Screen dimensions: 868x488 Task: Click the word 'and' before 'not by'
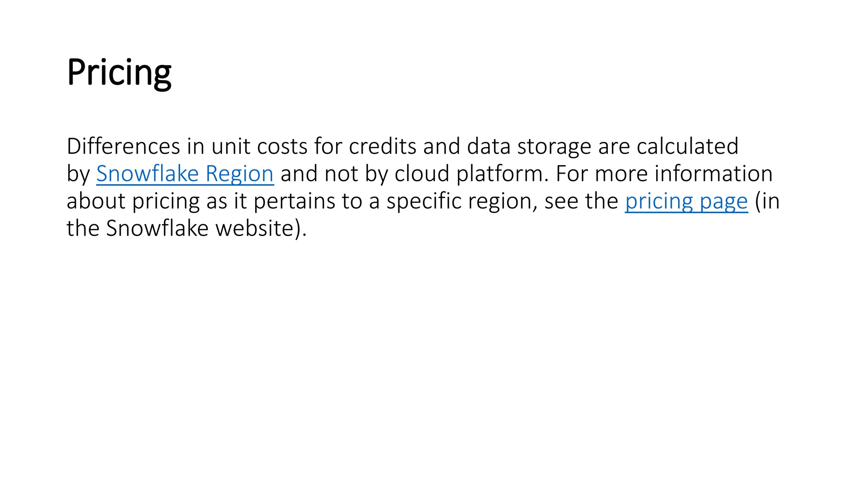point(299,174)
